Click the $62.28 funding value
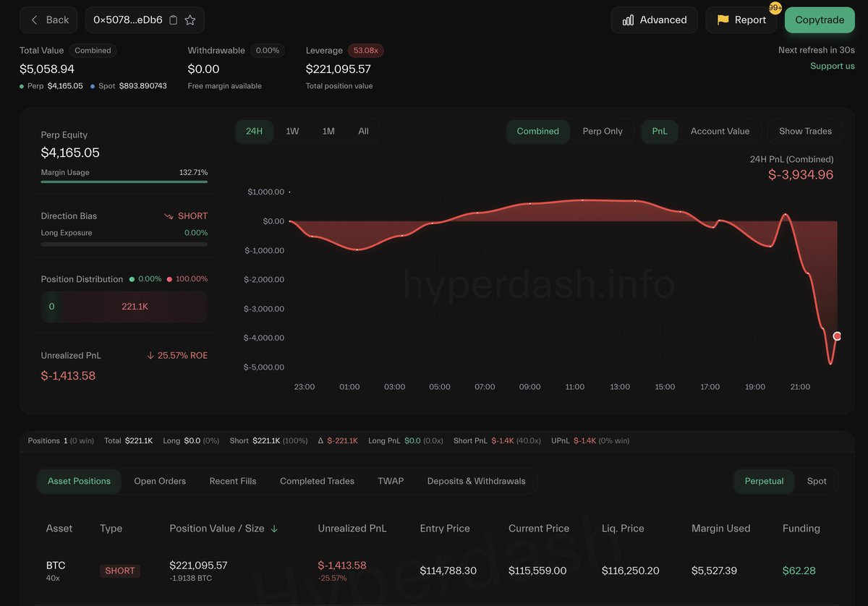868x606 pixels. pos(799,571)
